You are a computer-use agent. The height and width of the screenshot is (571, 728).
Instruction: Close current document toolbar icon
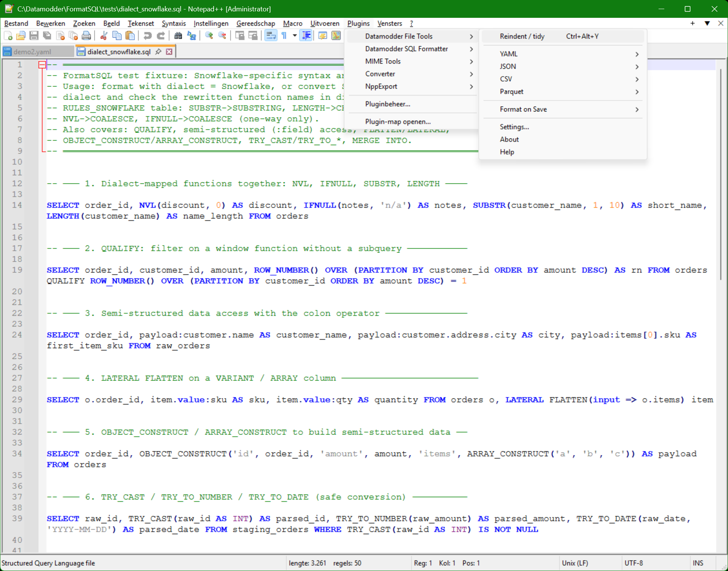click(60, 36)
